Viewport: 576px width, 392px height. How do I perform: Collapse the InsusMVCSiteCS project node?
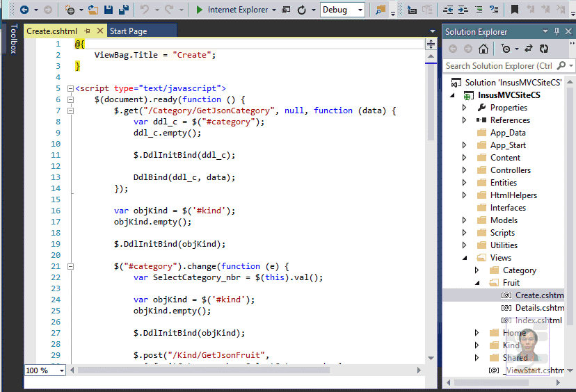(x=453, y=95)
